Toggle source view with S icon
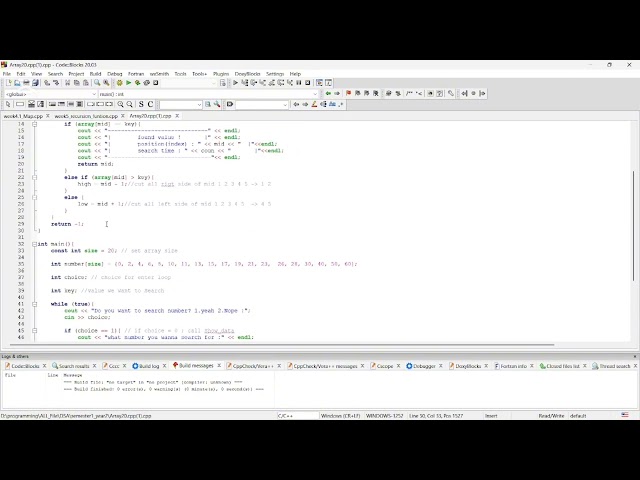This screenshot has width=640, height=480. click(x=141, y=104)
